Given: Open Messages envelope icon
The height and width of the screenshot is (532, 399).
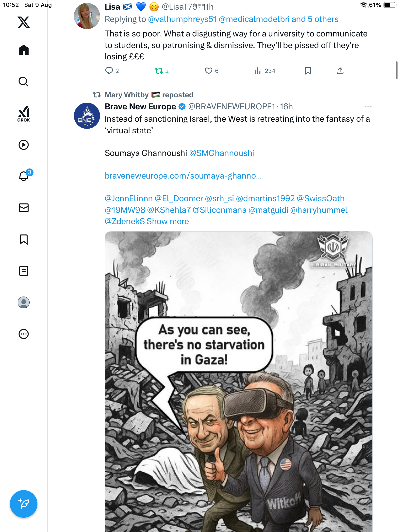Looking at the screenshot, I should tap(24, 208).
